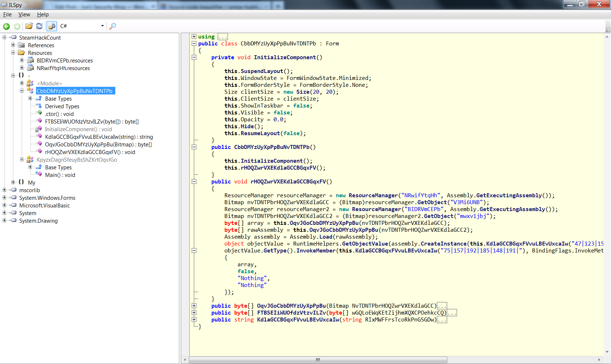This screenshot has width=611, height=364.
Task: Click the code pane scroll-right arrow
Action: tap(599, 360)
